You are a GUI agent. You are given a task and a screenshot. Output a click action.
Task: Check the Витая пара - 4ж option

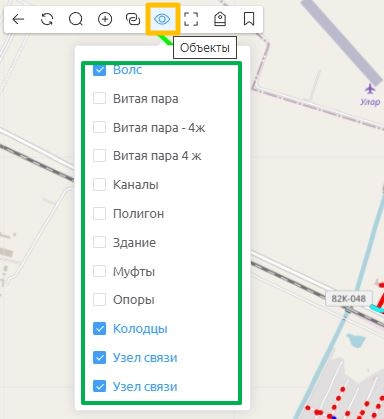click(x=99, y=127)
